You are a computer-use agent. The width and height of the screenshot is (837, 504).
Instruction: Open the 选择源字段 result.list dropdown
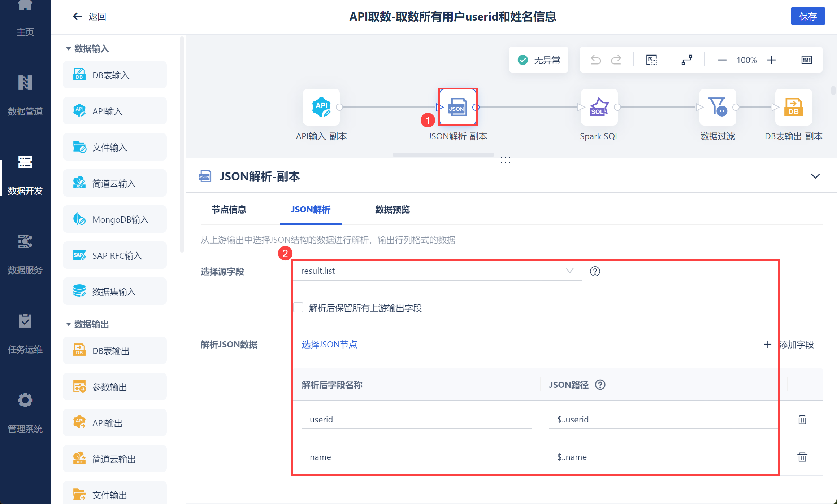[437, 271]
